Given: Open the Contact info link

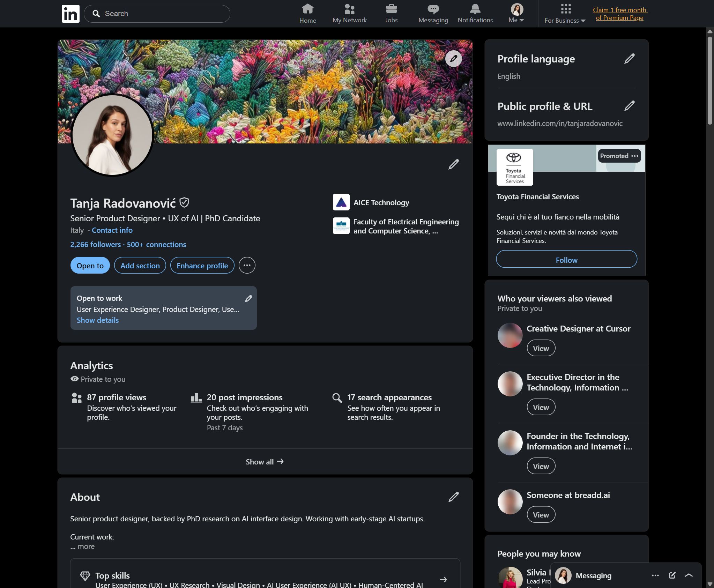Looking at the screenshot, I should tap(112, 230).
